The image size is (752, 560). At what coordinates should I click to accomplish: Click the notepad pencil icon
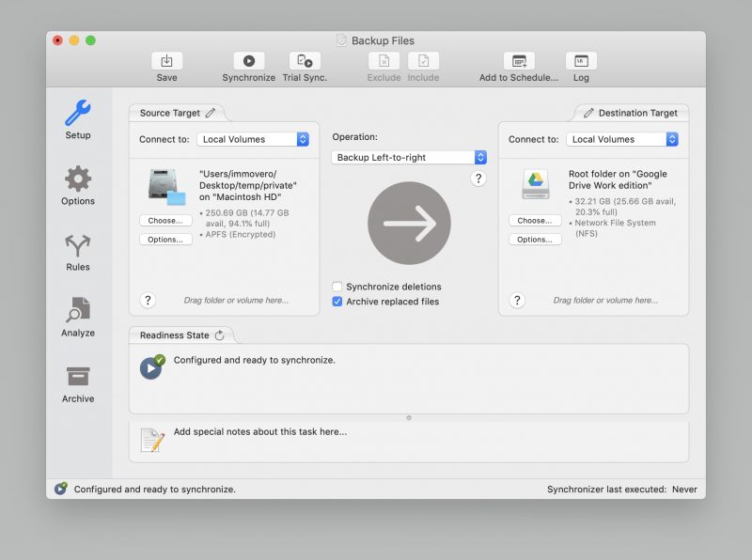152,440
